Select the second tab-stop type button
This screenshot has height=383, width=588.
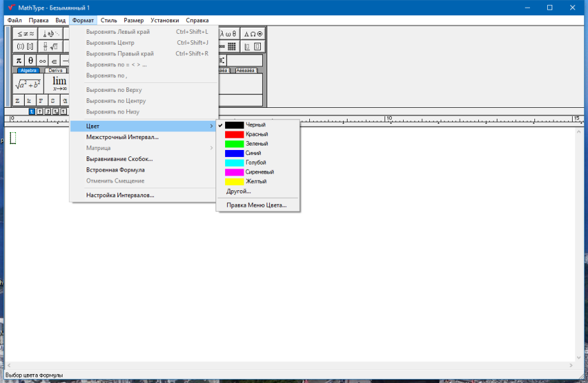[40, 112]
